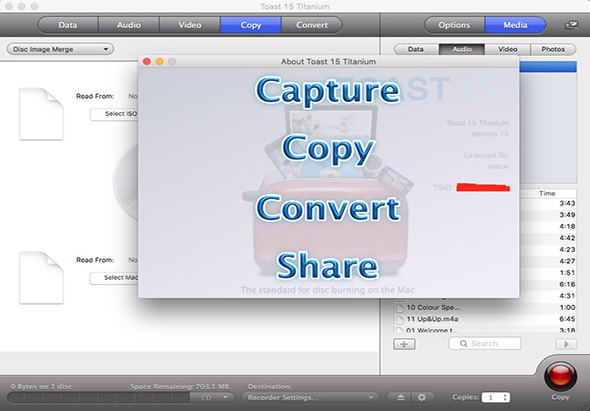Select the Data media filter
Viewport: 590px width, 411px height.
point(416,49)
